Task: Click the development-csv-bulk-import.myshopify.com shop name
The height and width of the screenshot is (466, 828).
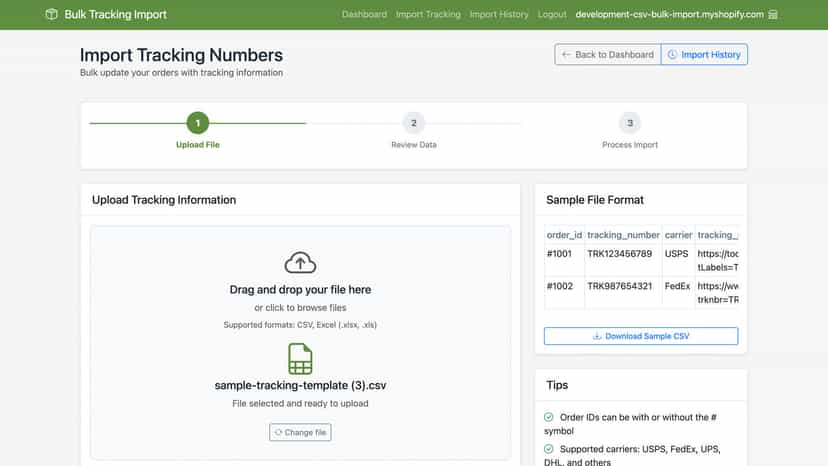Action: pos(669,14)
